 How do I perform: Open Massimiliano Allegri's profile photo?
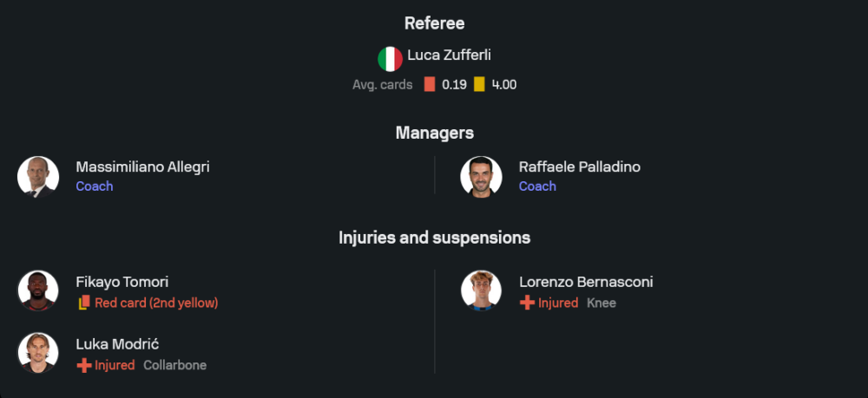coord(38,177)
